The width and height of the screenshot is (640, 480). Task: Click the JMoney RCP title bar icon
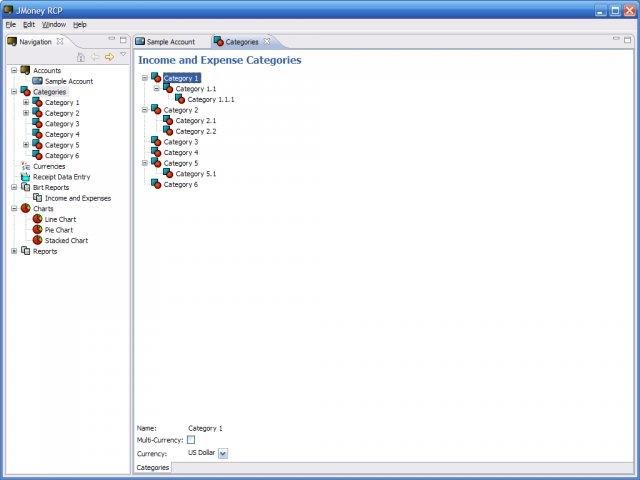pos(8,9)
